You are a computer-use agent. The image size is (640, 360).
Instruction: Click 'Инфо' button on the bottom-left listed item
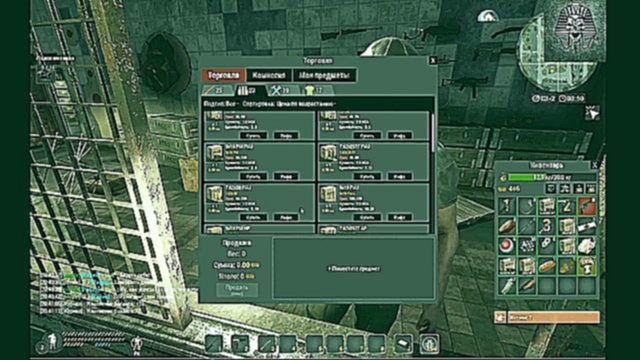tap(285, 218)
